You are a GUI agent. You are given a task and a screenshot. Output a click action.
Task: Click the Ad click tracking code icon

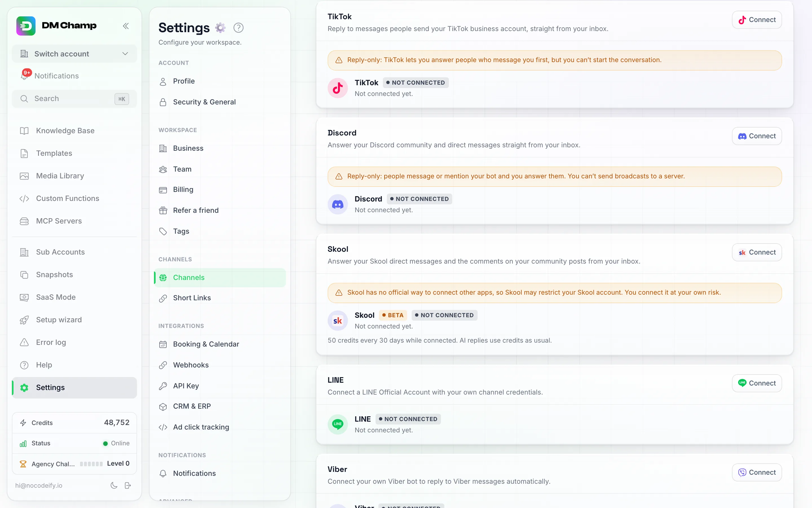click(163, 427)
